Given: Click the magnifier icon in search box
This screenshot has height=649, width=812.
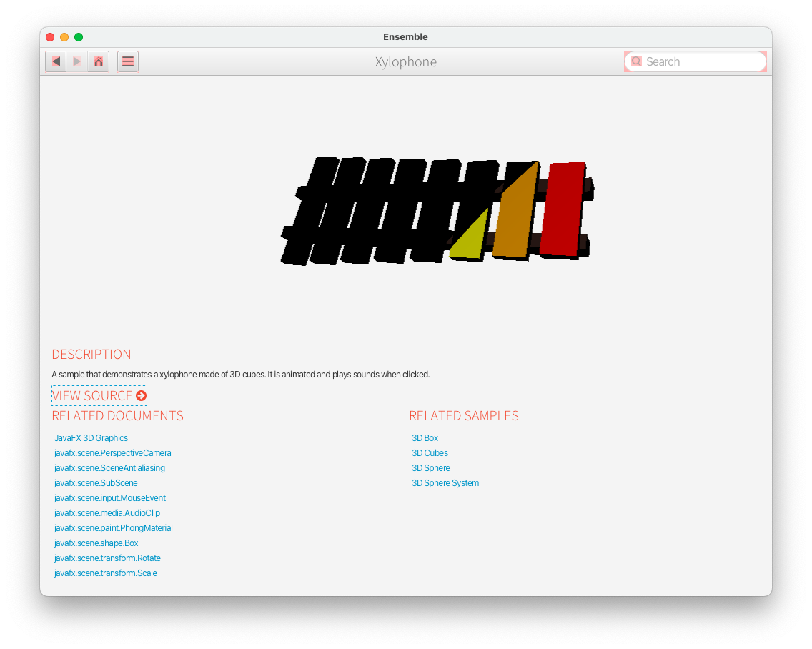Looking at the screenshot, I should click(636, 61).
